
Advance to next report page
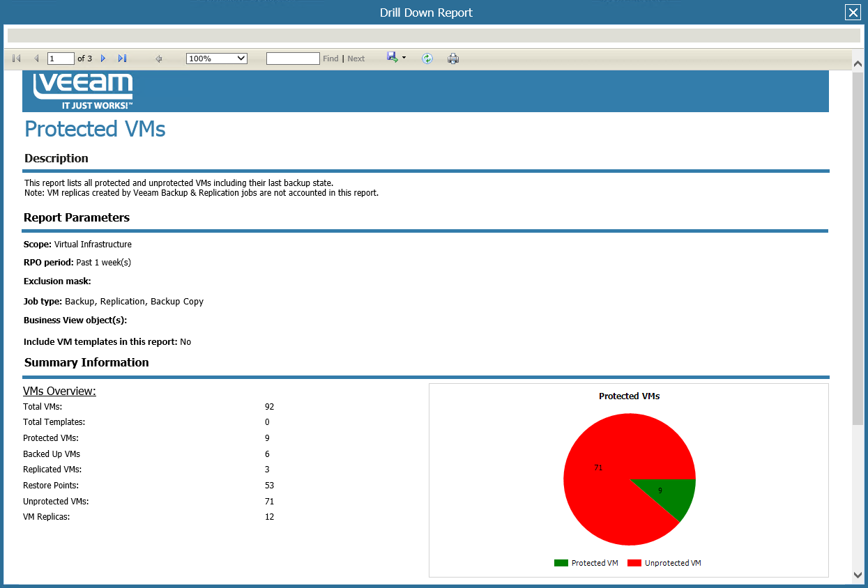(x=103, y=59)
